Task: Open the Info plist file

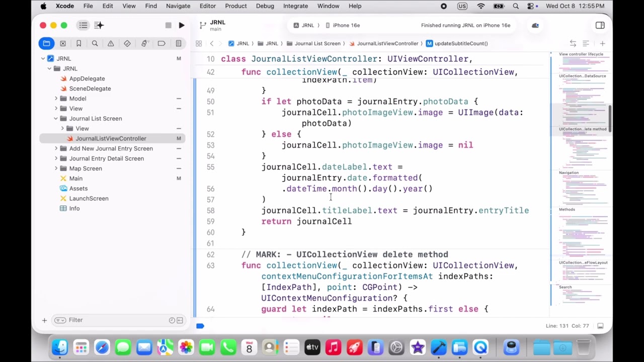Action: [74, 208]
